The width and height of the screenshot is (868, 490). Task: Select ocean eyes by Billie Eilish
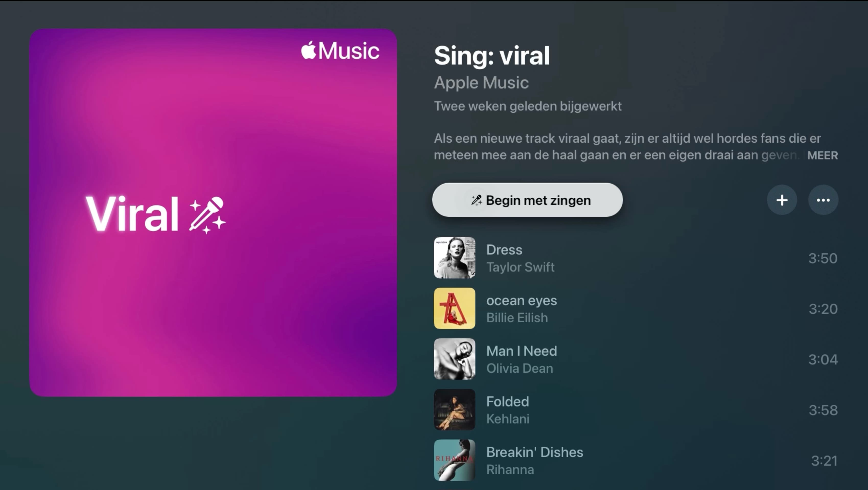click(636, 309)
